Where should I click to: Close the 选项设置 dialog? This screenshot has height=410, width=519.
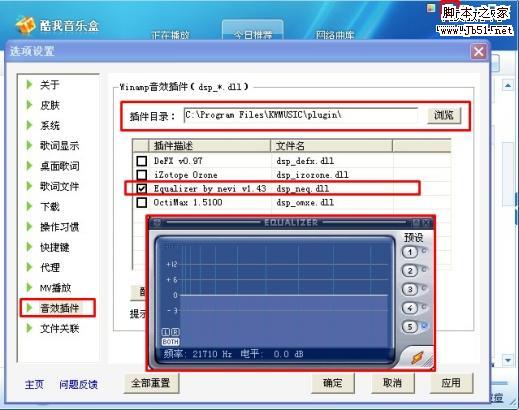point(479,51)
